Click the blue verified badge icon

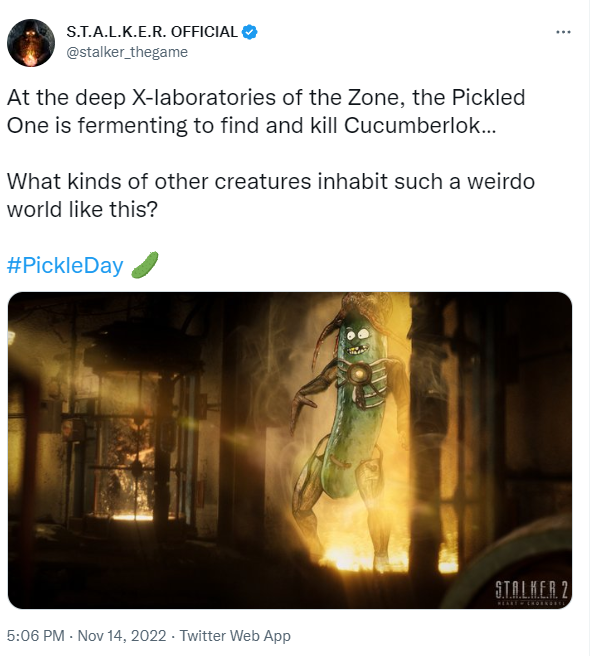coord(250,32)
